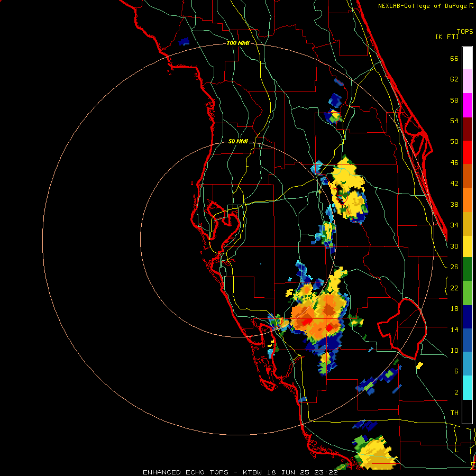Click the light pink legend swatch near 62
Image resolution: width=476 pixels, height=476 pixels.
pos(467,81)
